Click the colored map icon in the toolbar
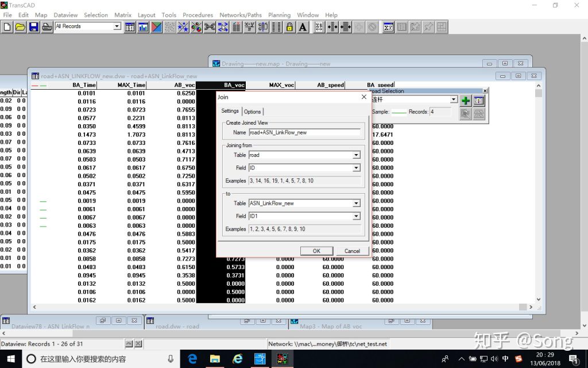The image size is (588, 368). [156, 27]
